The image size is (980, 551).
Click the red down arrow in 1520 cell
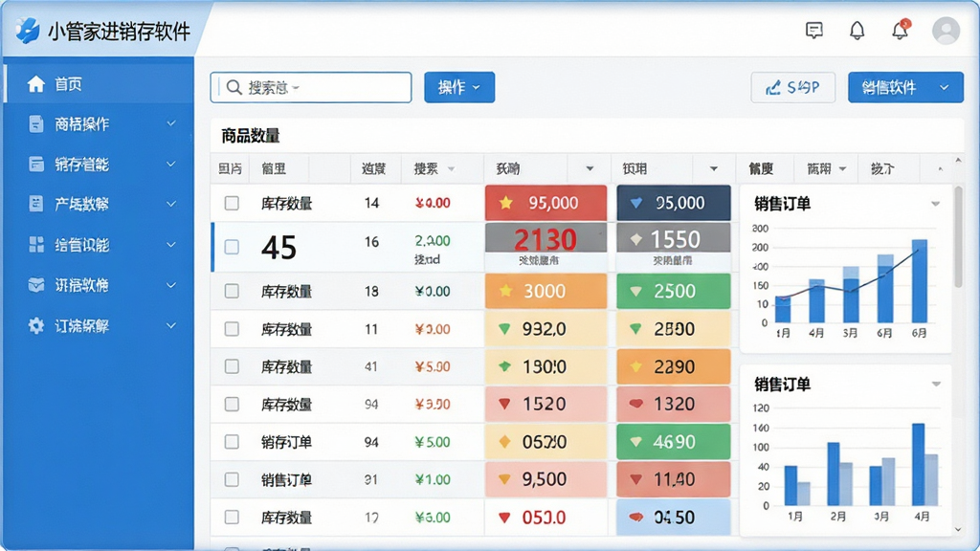click(x=505, y=405)
